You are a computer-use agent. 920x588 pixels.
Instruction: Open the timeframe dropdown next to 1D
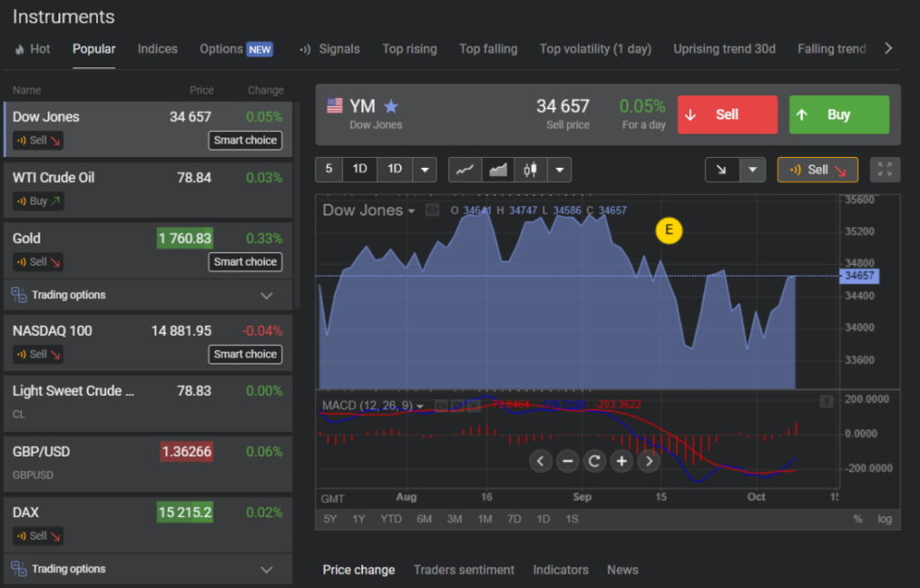(424, 170)
